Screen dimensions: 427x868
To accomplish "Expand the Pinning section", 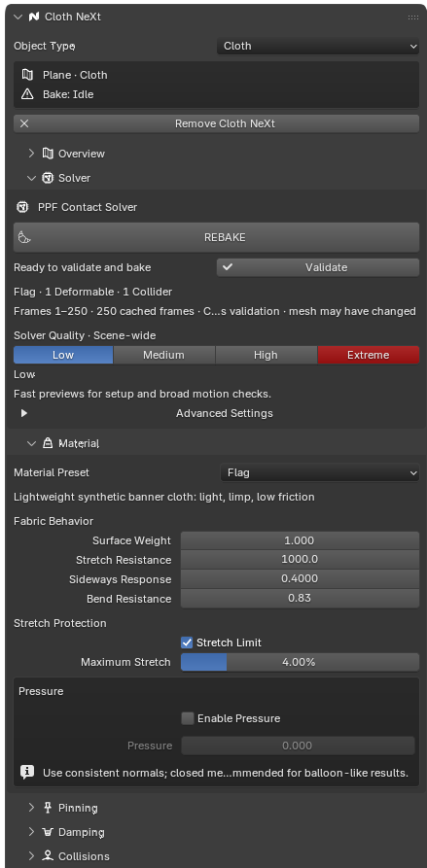I will (x=31, y=808).
